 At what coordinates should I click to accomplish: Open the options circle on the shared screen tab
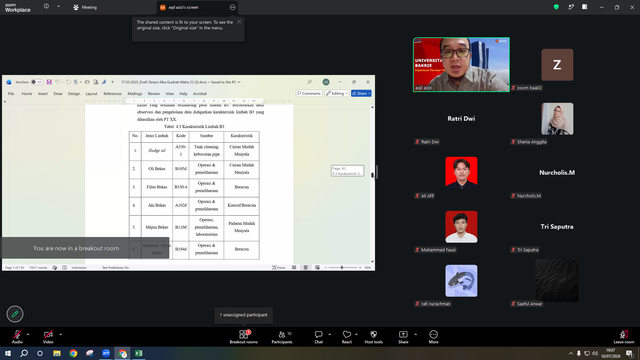[x=232, y=7]
